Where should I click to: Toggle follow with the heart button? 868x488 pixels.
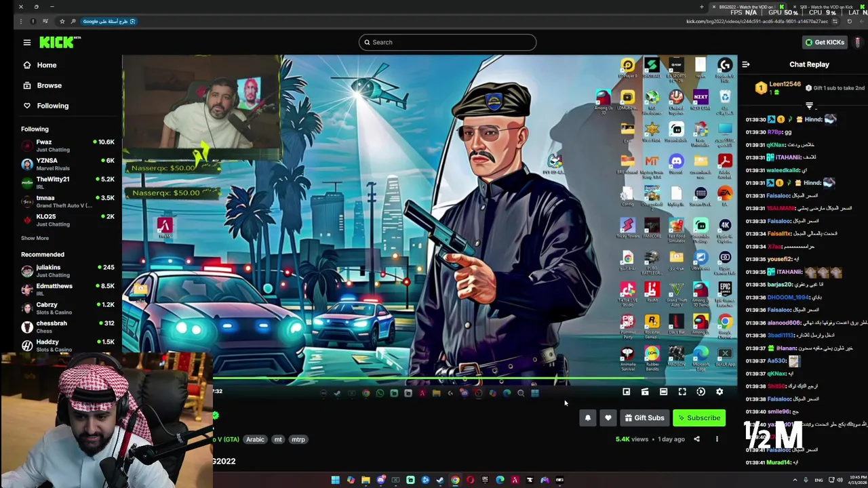click(608, 418)
